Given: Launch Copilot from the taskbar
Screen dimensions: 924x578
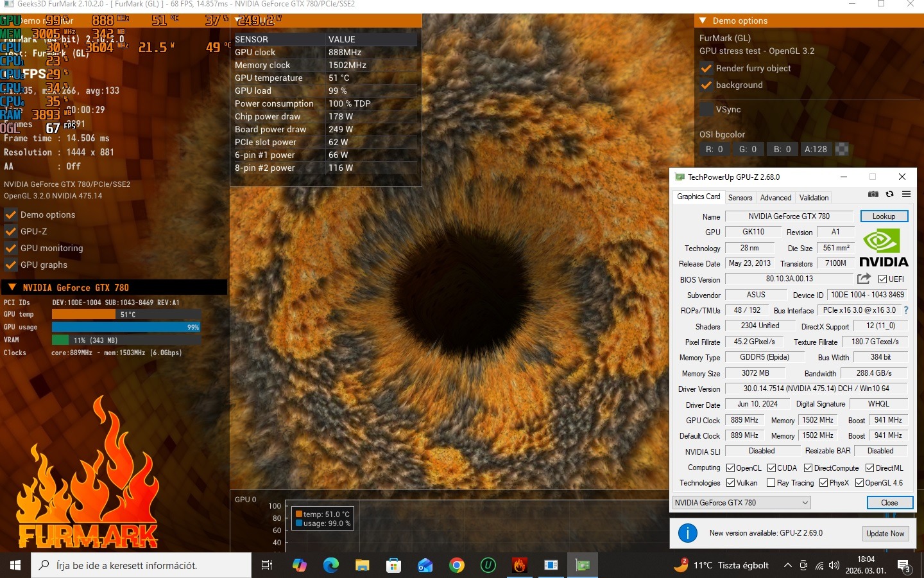Looking at the screenshot, I should point(300,565).
